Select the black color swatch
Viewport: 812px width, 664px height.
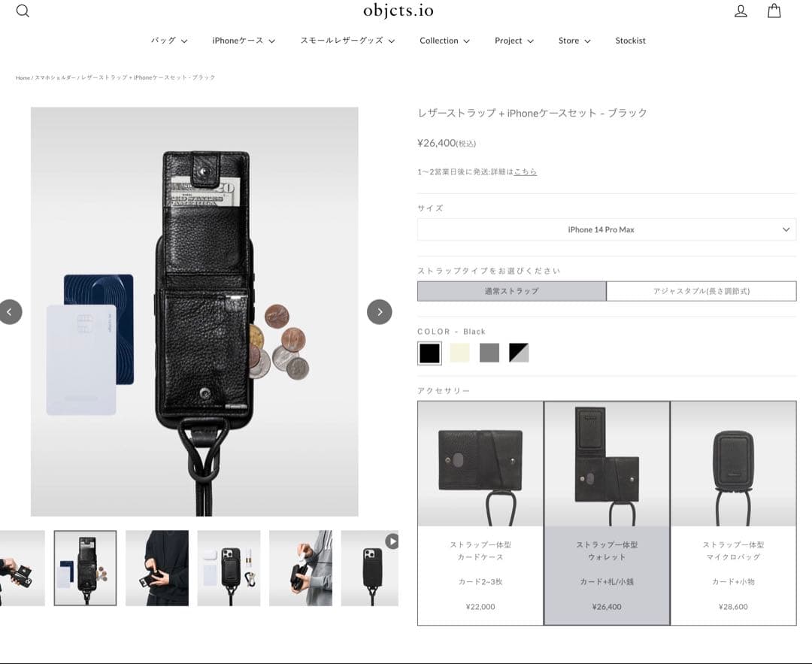tap(429, 353)
